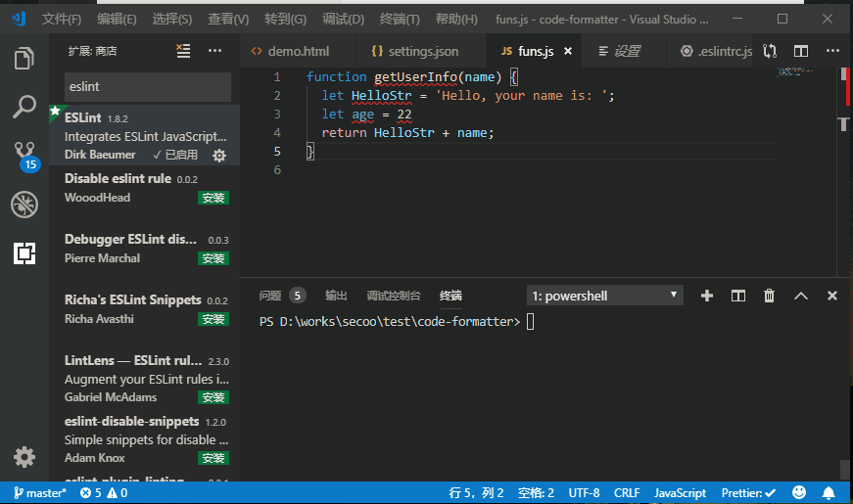The height and width of the screenshot is (504, 853).
Task: Maximize the terminal panel with chevron up
Action: (801, 296)
